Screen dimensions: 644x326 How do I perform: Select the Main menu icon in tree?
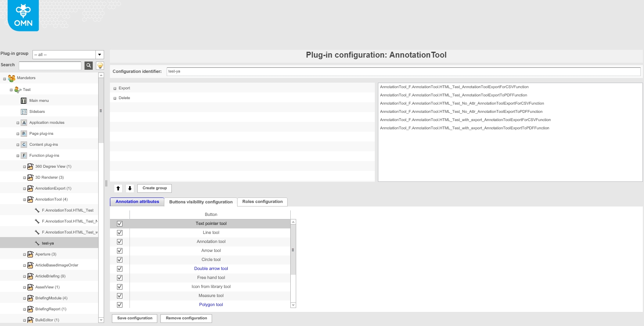(x=24, y=101)
